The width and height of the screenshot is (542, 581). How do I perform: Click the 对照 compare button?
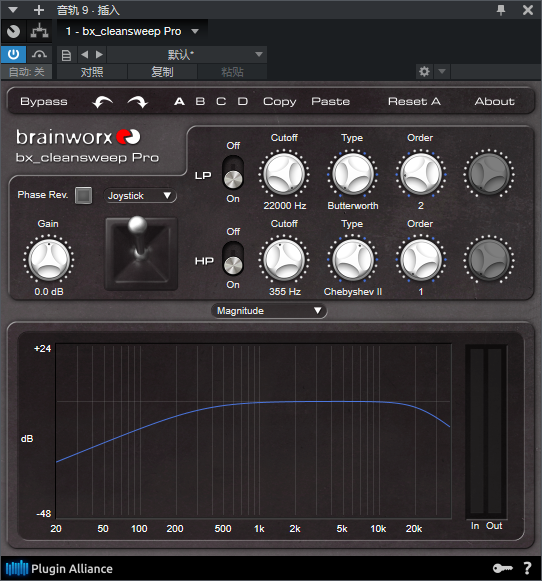[x=92, y=72]
